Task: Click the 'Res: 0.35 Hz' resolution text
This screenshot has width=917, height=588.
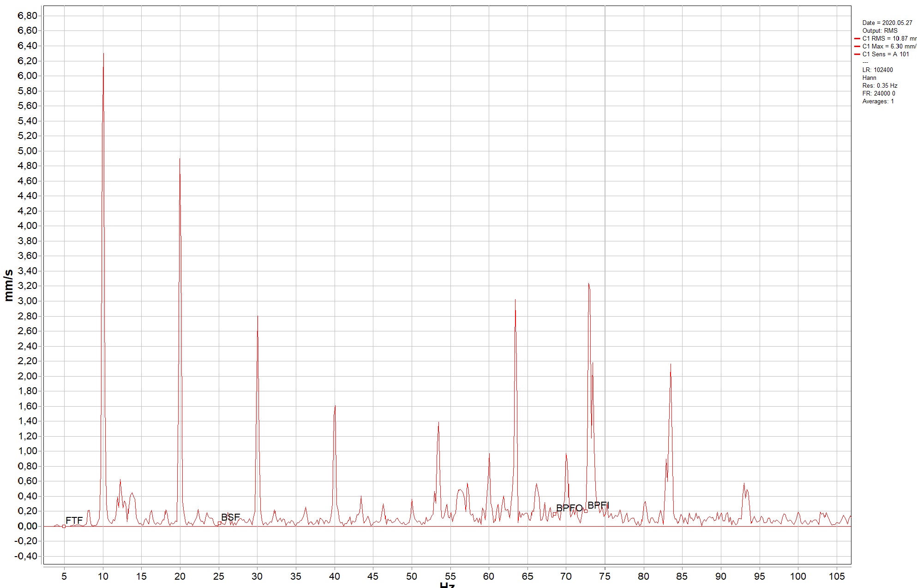Action: point(880,85)
